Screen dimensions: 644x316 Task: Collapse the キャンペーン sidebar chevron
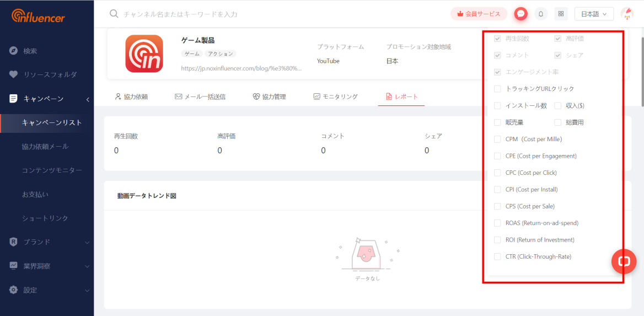pyautogui.click(x=88, y=99)
